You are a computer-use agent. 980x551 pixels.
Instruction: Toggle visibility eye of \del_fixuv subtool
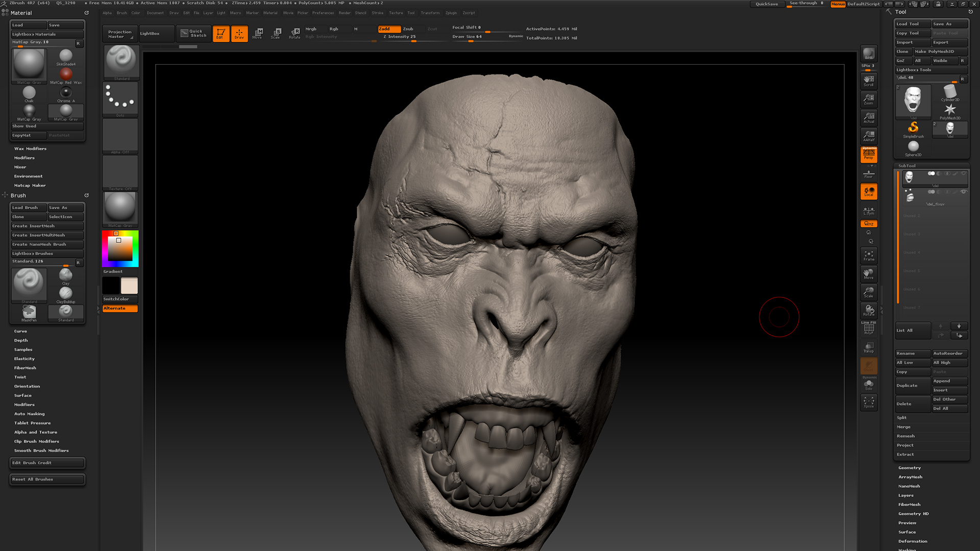(963, 192)
